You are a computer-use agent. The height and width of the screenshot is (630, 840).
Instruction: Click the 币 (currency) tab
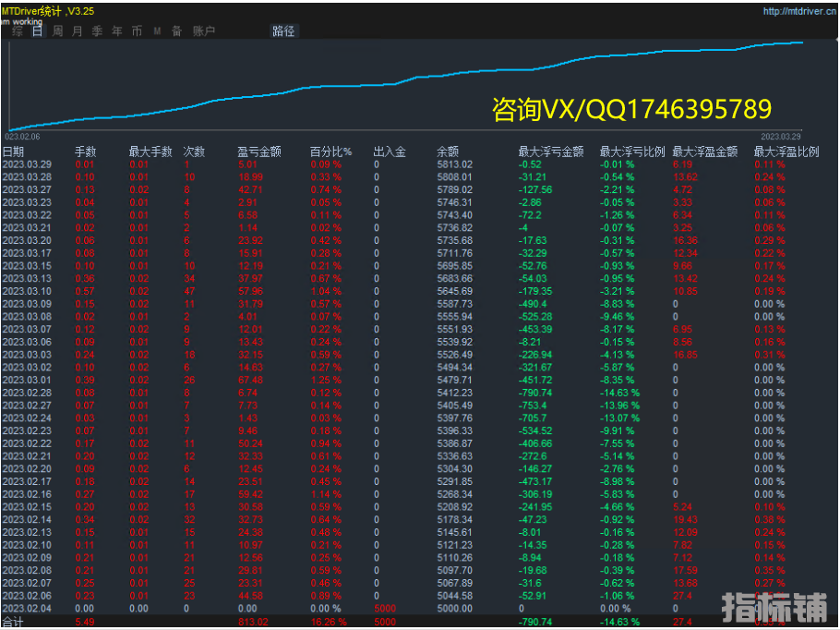(137, 31)
